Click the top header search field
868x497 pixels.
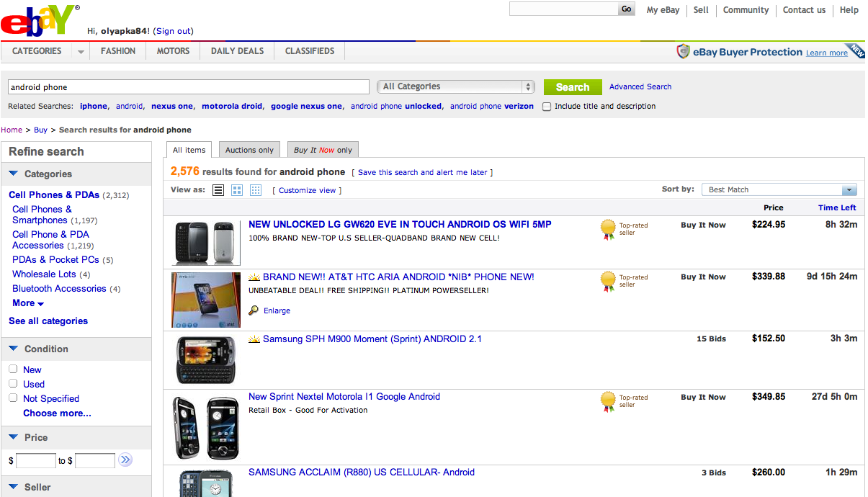click(x=563, y=9)
